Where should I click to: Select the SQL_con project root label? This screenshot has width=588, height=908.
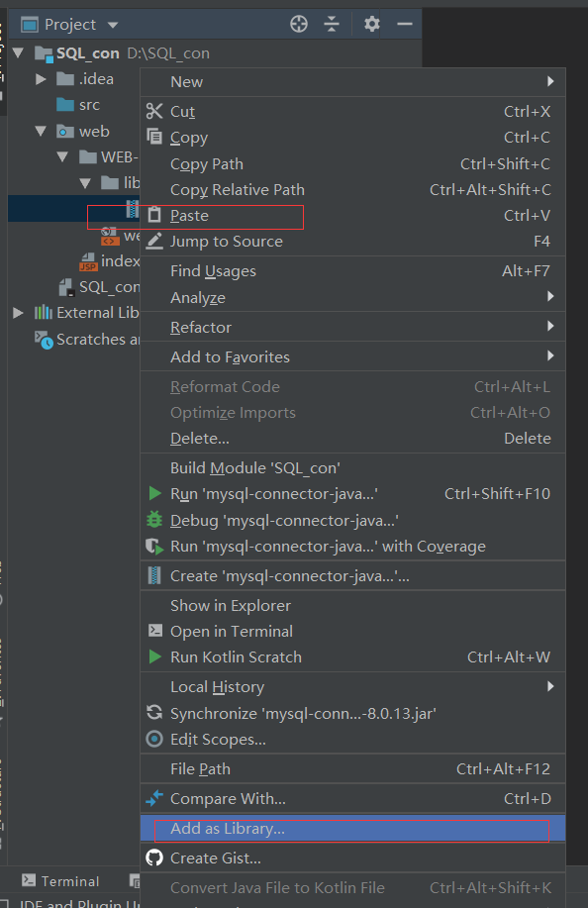(87, 53)
